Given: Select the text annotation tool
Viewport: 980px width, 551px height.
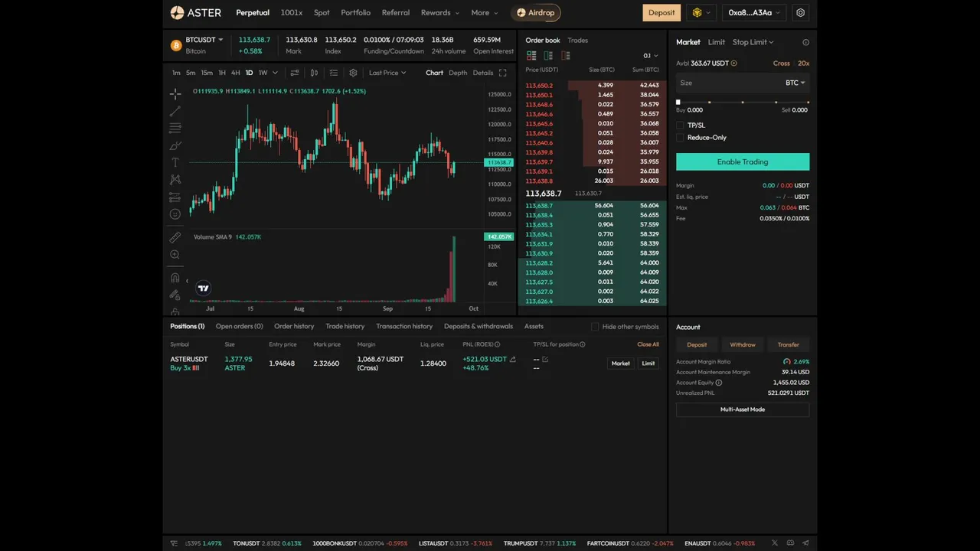Looking at the screenshot, I should (175, 162).
